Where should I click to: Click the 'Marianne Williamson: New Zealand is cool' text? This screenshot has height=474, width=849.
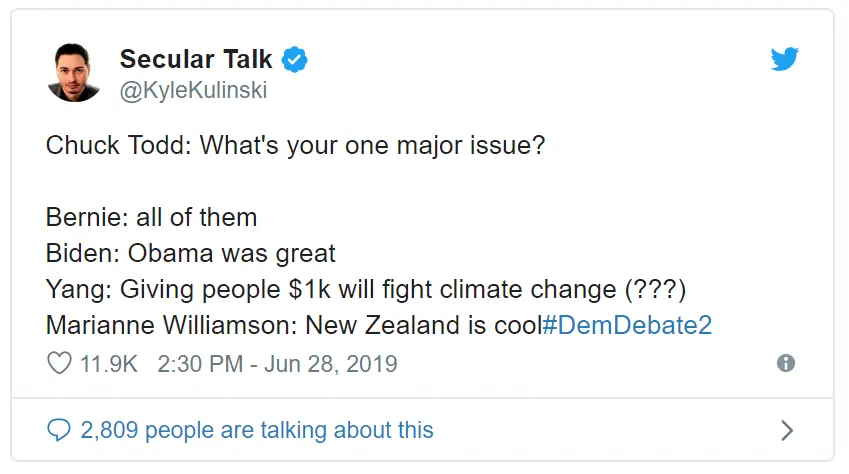click(x=294, y=325)
